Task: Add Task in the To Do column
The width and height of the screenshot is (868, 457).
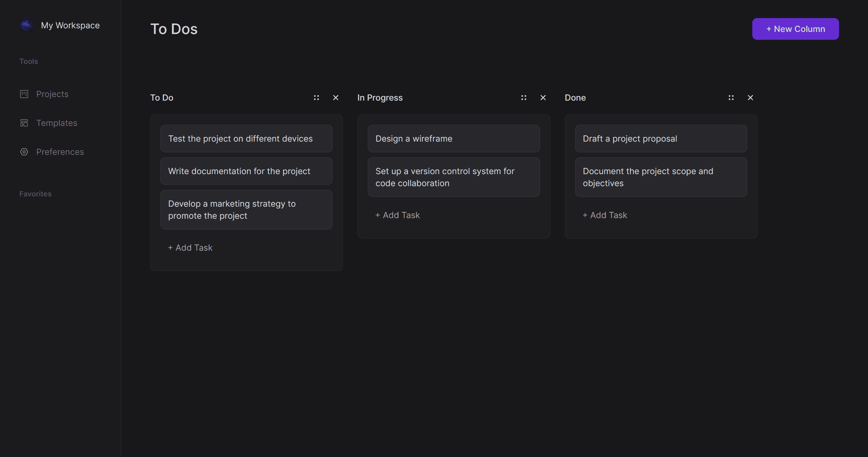Action: point(190,248)
